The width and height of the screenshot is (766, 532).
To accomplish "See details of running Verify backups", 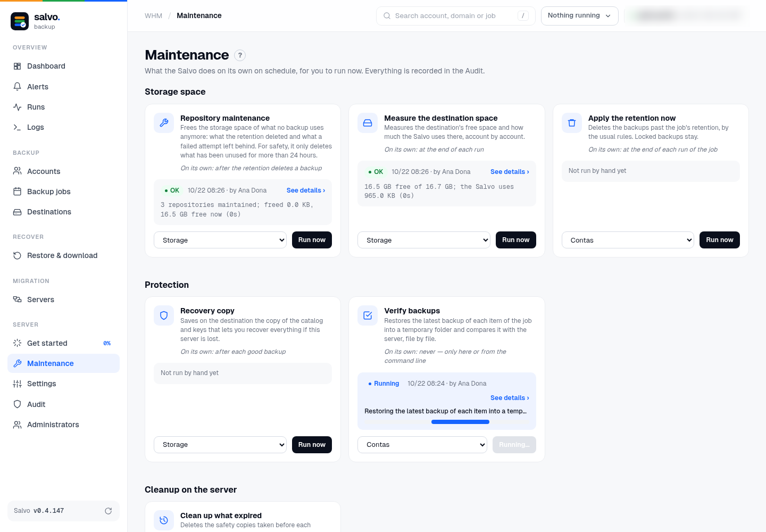I will (x=510, y=398).
